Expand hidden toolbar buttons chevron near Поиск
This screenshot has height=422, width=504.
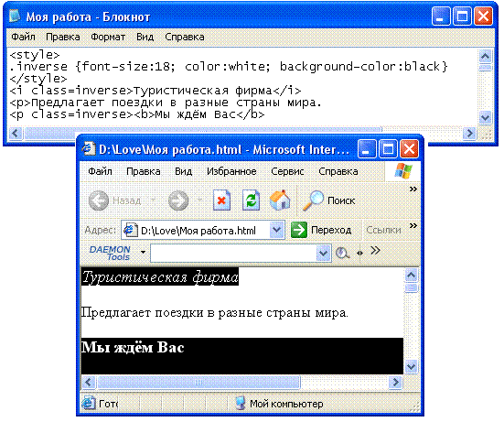pyautogui.click(x=413, y=189)
